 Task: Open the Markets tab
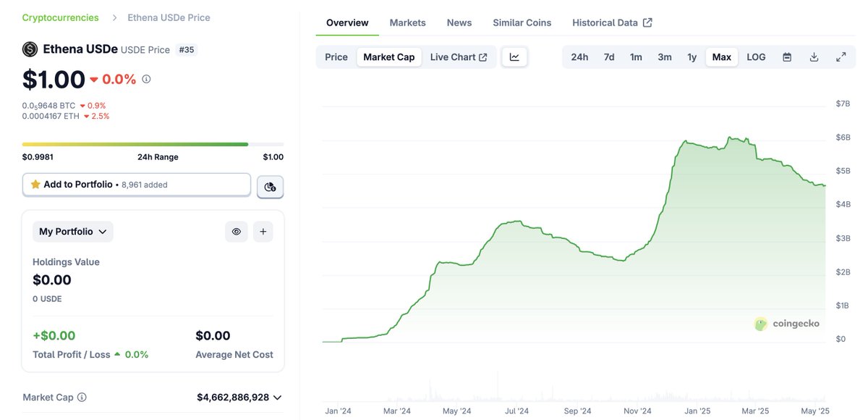pos(408,22)
